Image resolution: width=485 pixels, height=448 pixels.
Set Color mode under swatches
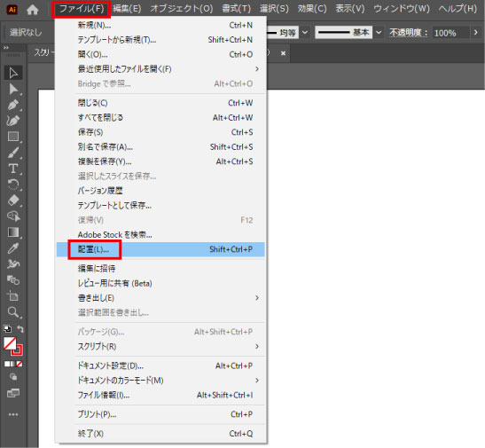coord(7,364)
